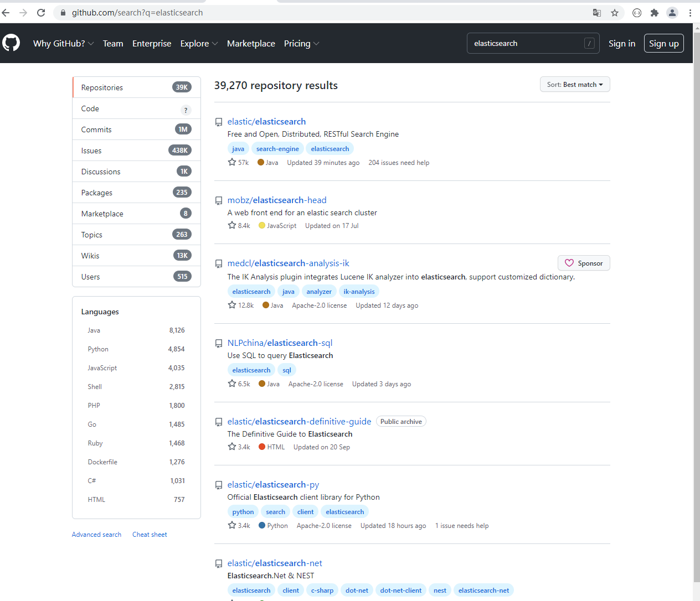This screenshot has width=700, height=601.
Task: Click the star icon showing 6.5k stars
Action: (x=232, y=384)
